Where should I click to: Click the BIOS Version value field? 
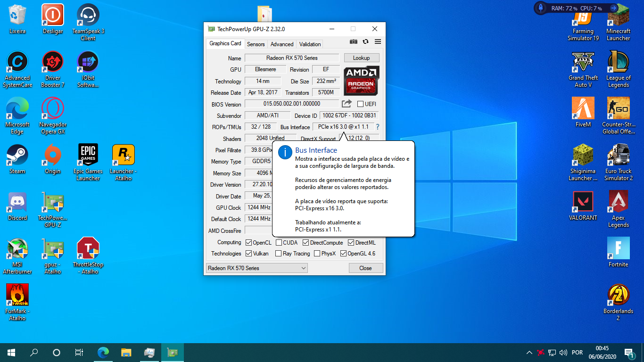292,104
